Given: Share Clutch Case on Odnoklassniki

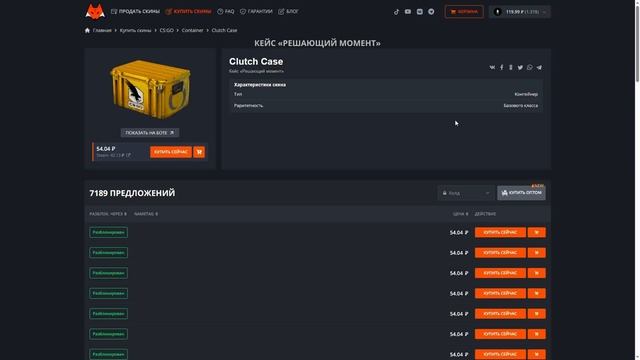Looking at the screenshot, I should [x=511, y=67].
